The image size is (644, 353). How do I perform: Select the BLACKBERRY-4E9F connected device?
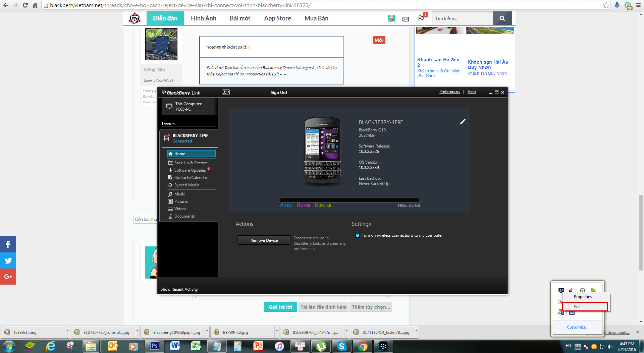coord(190,138)
